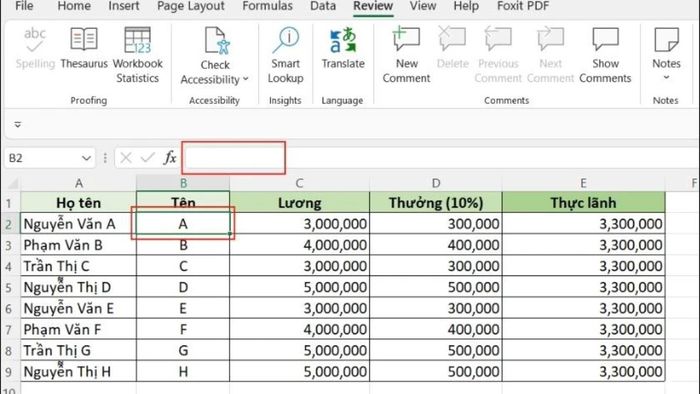This screenshot has width=700, height=394.
Task: Select cell 'Nguyễn Thị H'
Action: point(79,371)
